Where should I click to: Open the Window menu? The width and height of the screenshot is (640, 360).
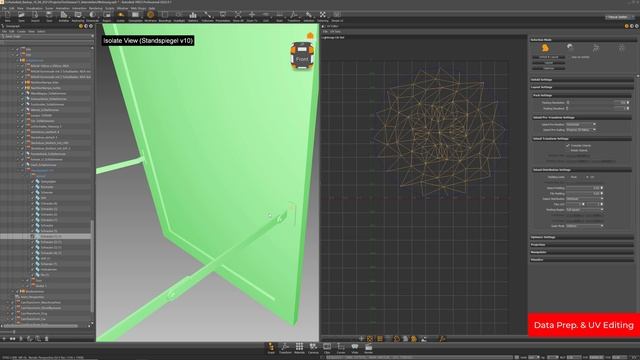pyautogui.click(x=122, y=8)
